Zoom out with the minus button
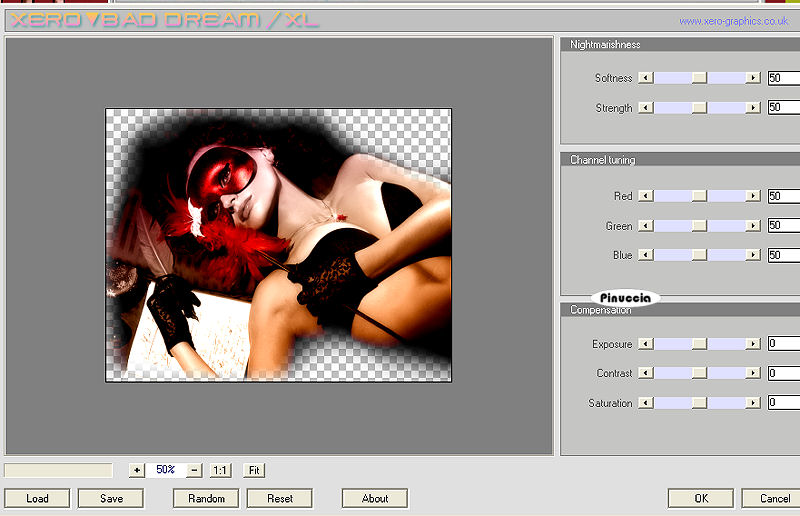The image size is (800, 516). coord(194,470)
